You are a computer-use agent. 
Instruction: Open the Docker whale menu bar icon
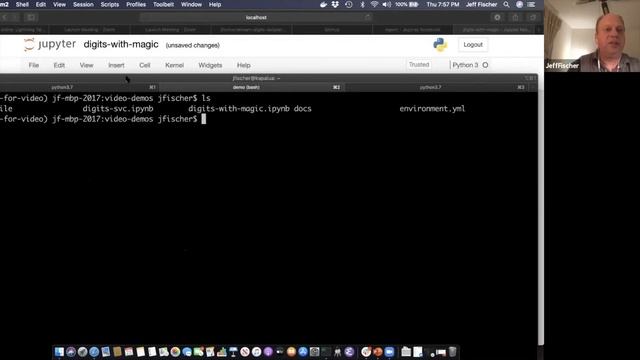[x=323, y=4]
